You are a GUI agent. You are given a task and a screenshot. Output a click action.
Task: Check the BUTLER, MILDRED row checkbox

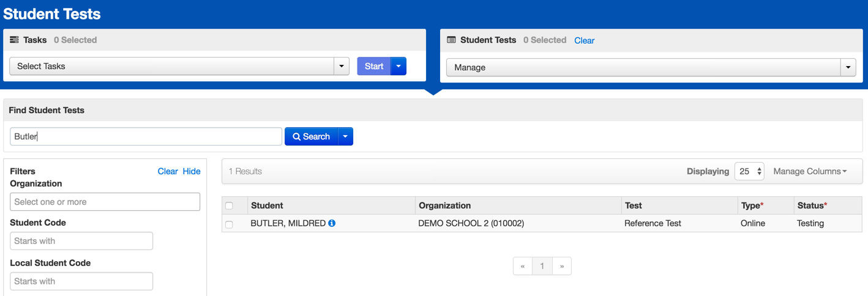tap(229, 224)
